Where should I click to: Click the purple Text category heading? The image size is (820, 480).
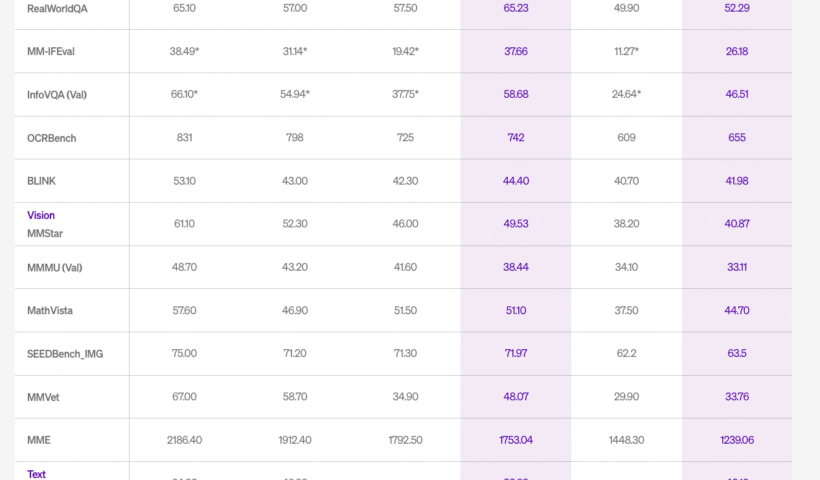[36, 474]
